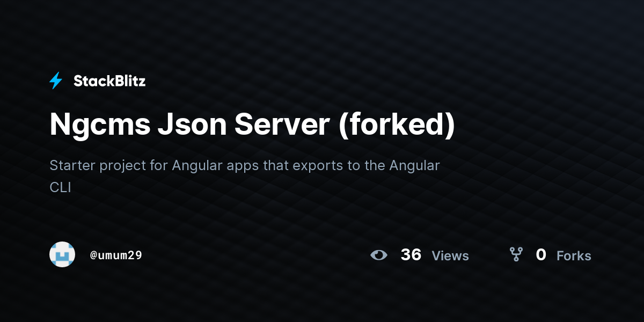Click the word 'exports' in the description
This screenshot has width=644, height=322.
pyautogui.click(x=318, y=166)
